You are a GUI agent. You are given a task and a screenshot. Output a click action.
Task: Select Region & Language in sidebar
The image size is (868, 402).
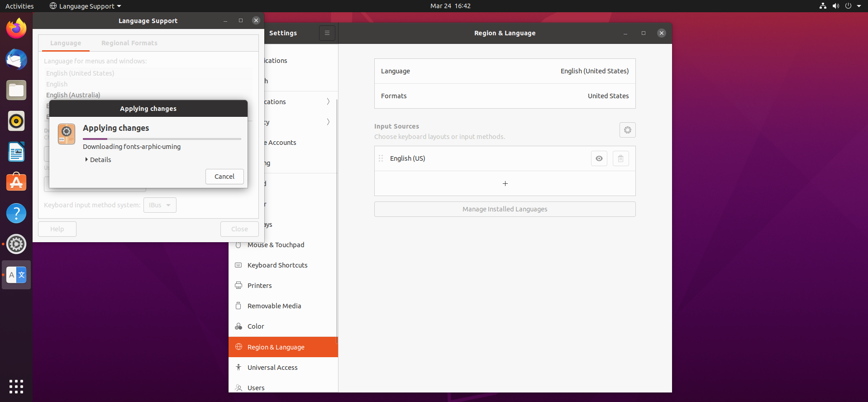[283, 347]
